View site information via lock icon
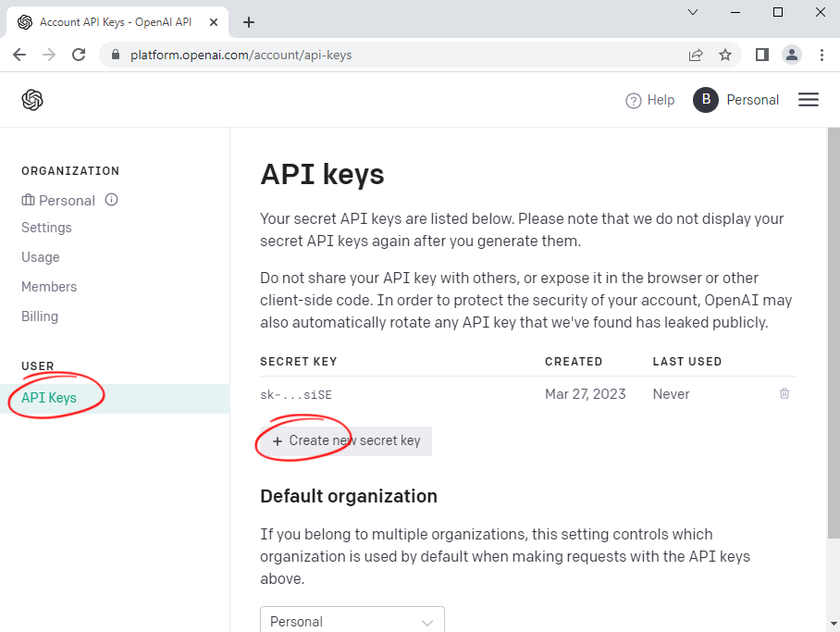The width and height of the screenshot is (840, 632). pyautogui.click(x=116, y=55)
